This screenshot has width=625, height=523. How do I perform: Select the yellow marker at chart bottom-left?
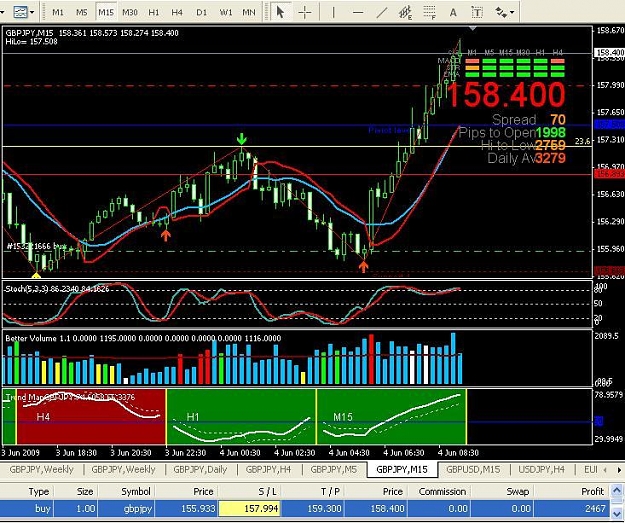click(36, 275)
